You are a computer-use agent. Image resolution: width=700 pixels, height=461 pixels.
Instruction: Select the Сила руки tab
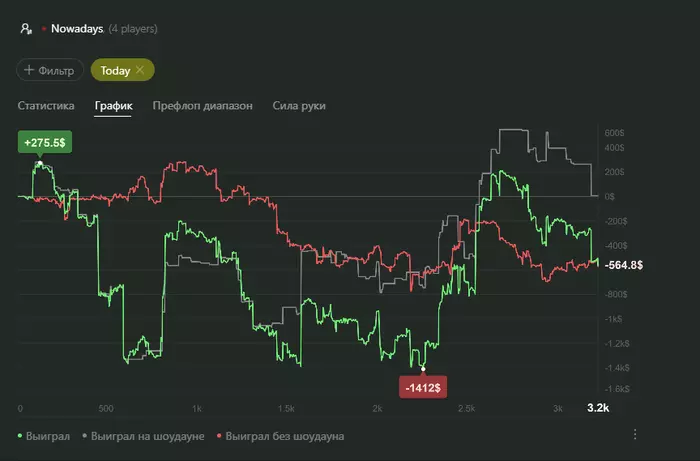pyautogui.click(x=299, y=105)
